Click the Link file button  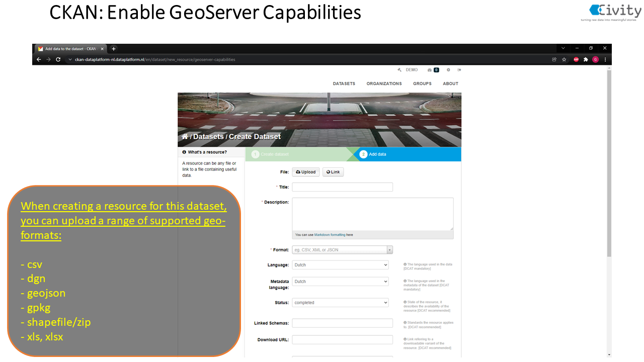click(333, 172)
